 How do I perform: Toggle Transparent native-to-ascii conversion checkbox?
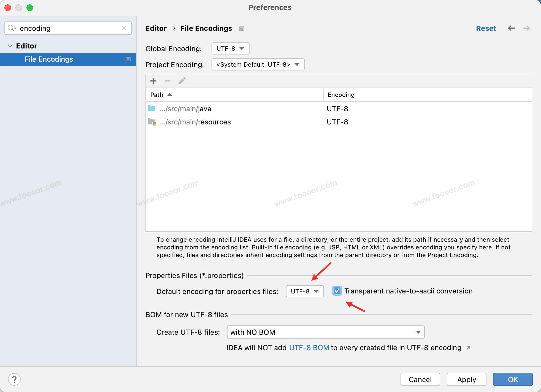(x=337, y=291)
